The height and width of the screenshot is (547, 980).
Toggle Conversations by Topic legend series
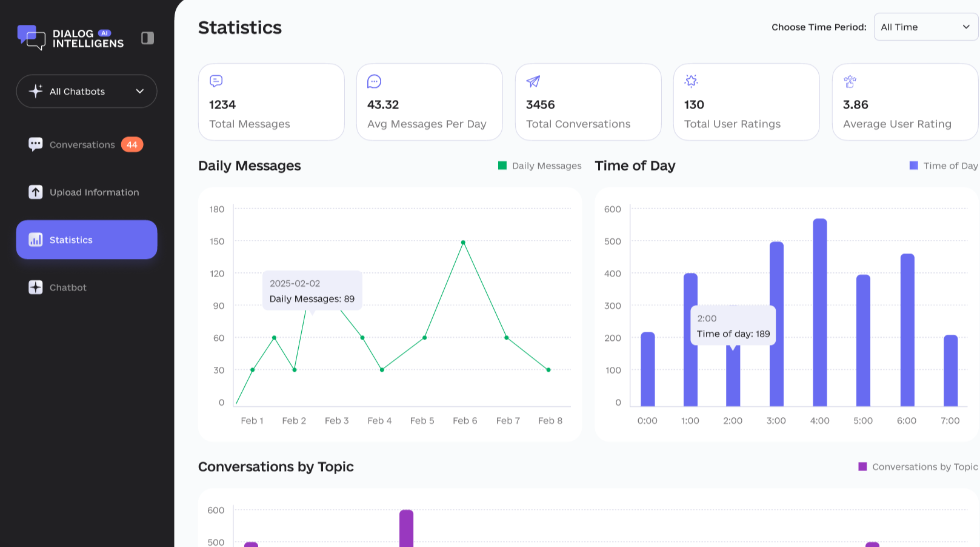pos(918,466)
